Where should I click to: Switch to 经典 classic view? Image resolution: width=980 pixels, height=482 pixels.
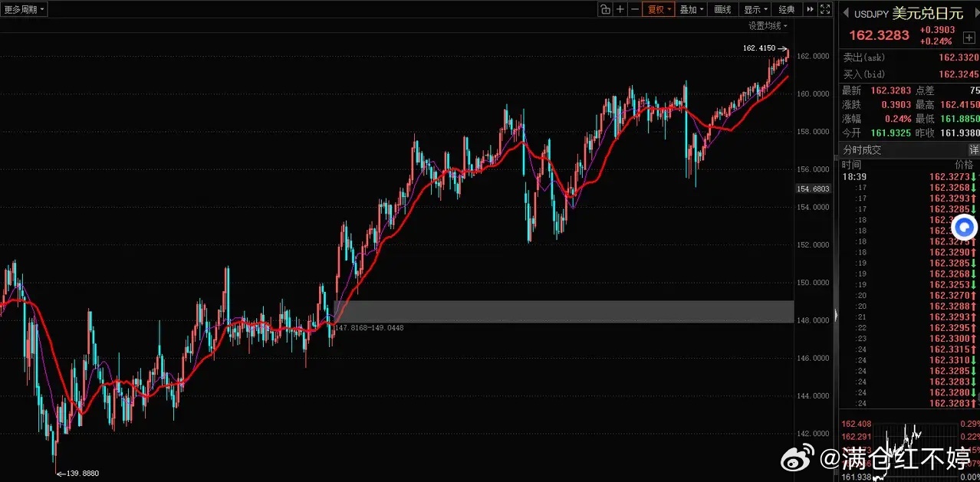[x=788, y=9]
